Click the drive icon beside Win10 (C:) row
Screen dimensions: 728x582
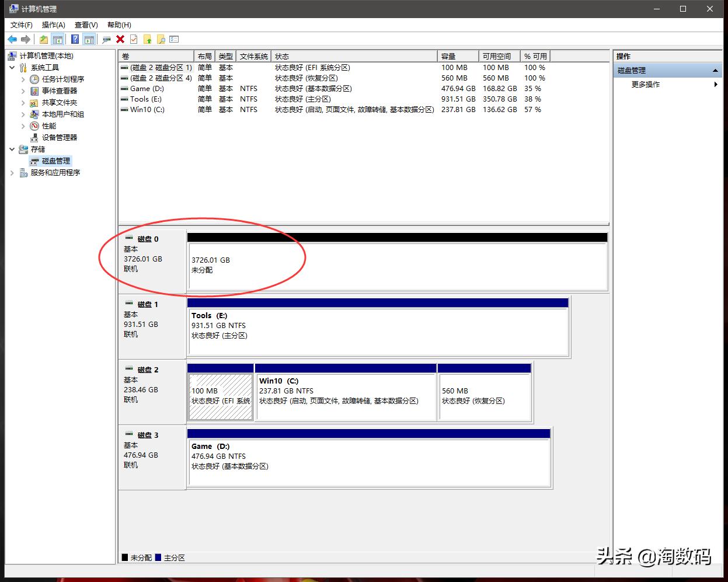pos(124,110)
